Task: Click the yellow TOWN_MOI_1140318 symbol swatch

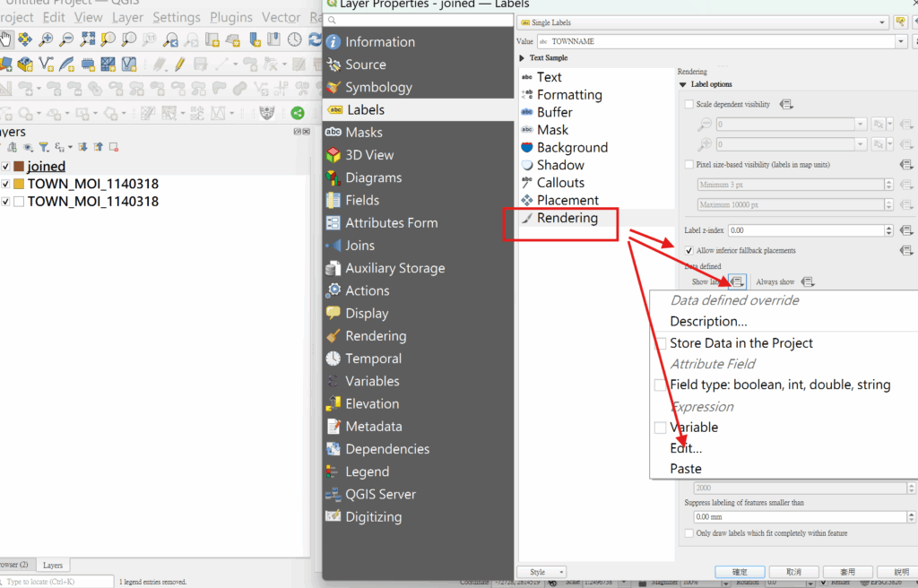Action: click(x=19, y=184)
